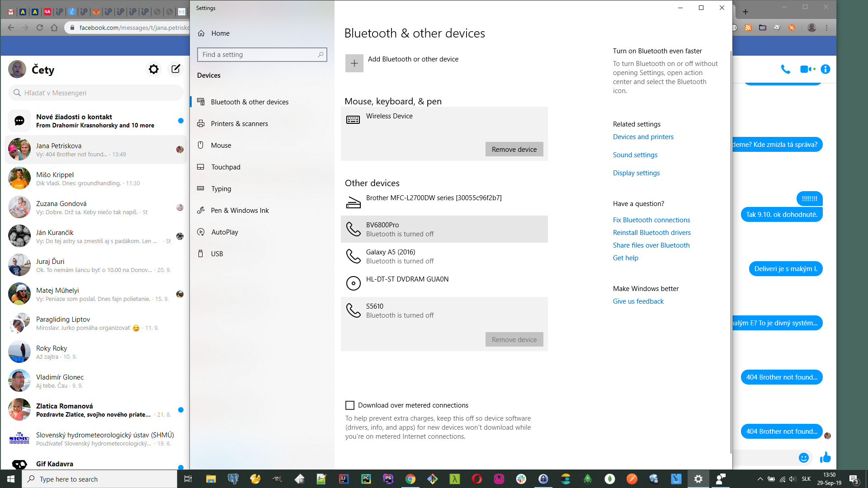Click Give us feedback link
Viewport: 868px width, 488px height.
(x=638, y=301)
